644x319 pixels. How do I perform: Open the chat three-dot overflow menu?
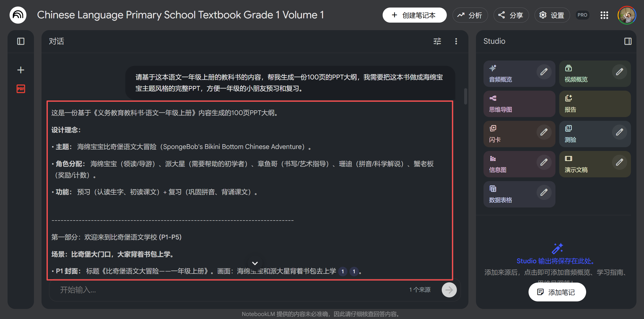point(456,41)
